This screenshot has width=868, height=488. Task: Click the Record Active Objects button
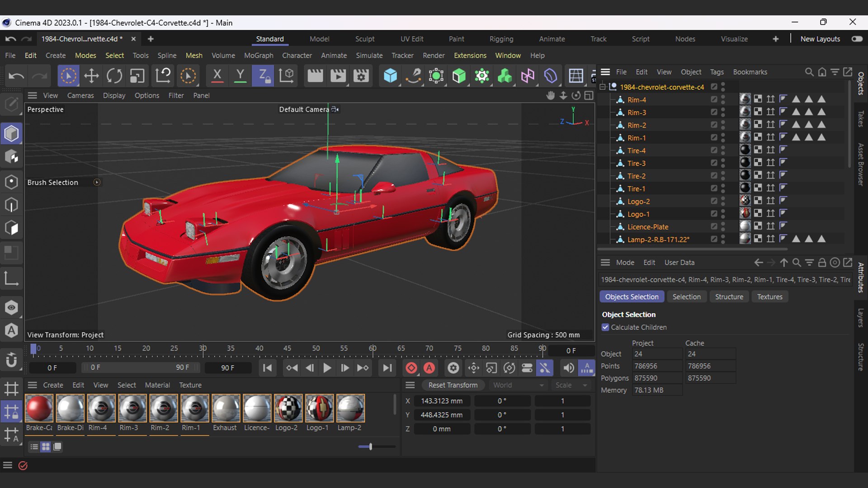(411, 368)
